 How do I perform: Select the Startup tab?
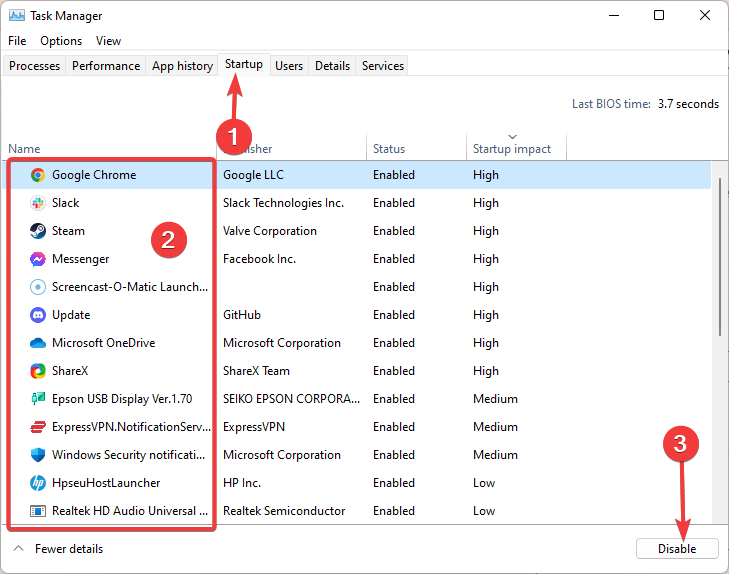[244, 64]
